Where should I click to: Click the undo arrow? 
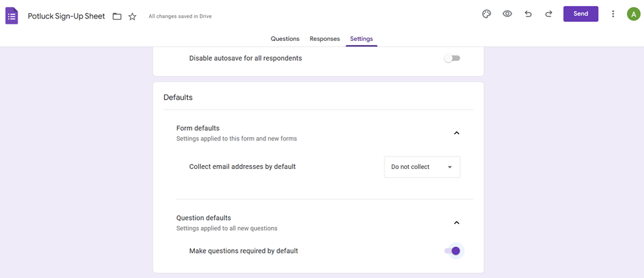coord(528,14)
